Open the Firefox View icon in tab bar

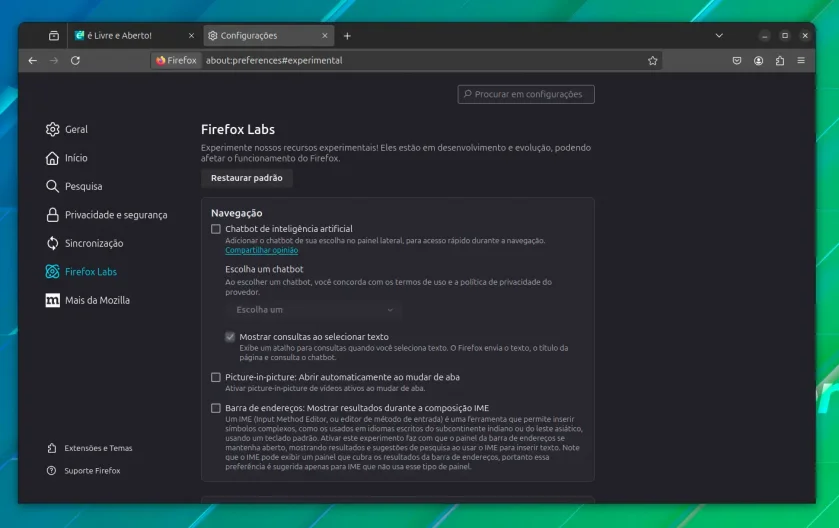pos(54,36)
